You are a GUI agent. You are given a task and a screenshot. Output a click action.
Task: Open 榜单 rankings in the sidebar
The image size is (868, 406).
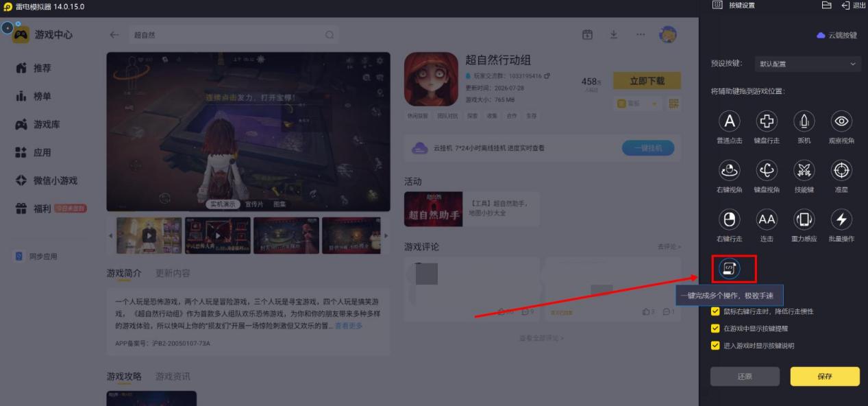pos(34,97)
